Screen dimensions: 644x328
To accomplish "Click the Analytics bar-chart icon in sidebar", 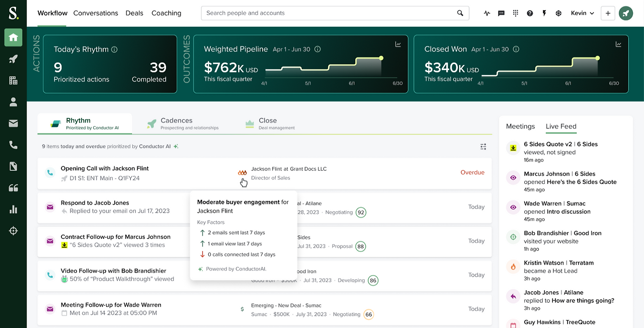I will tap(13, 210).
